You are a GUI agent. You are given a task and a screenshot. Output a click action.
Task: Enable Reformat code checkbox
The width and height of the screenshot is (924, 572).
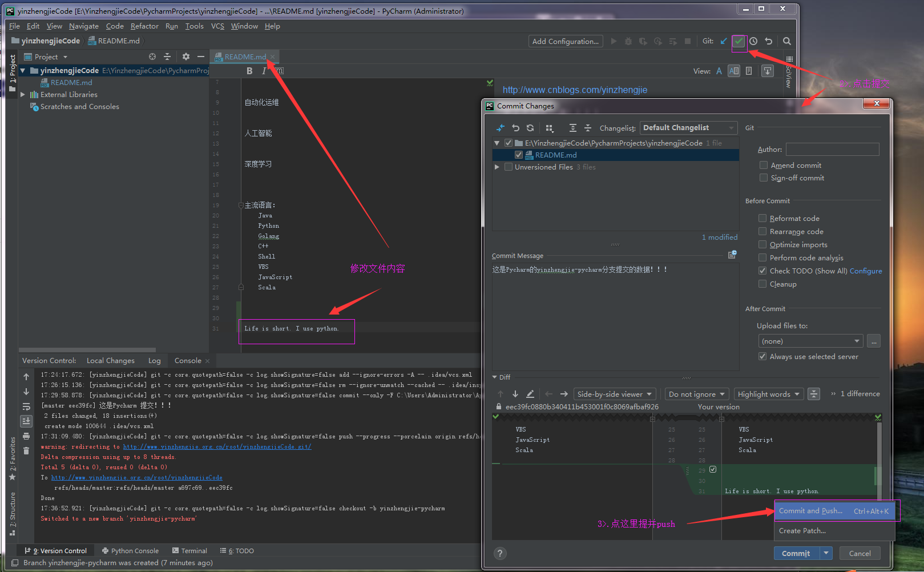[762, 218]
